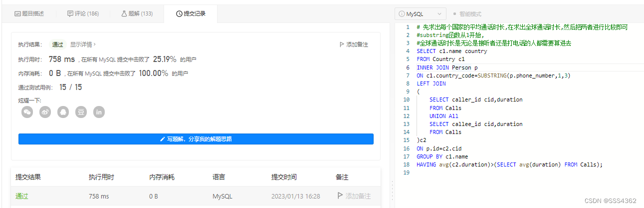This screenshot has width=644, height=208.
Task: Click the line HAVING avg(c2.duration) in editor
Action: [509, 164]
